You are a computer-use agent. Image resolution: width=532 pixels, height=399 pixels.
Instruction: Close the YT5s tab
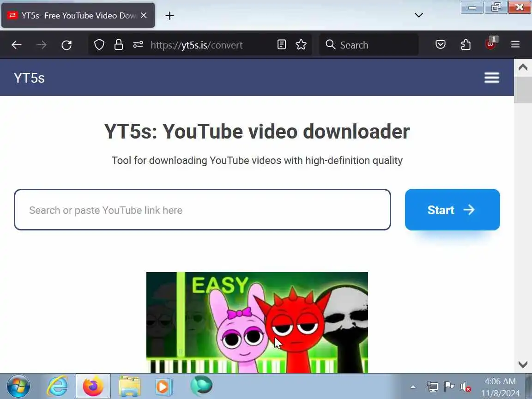144,15
